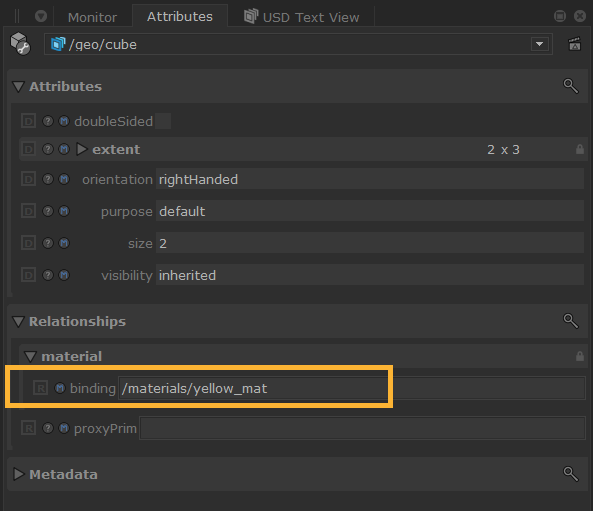Screen dimensions: 593x511
Task: Click the binding field with /materials/yellow_mat
Action: tap(352, 388)
